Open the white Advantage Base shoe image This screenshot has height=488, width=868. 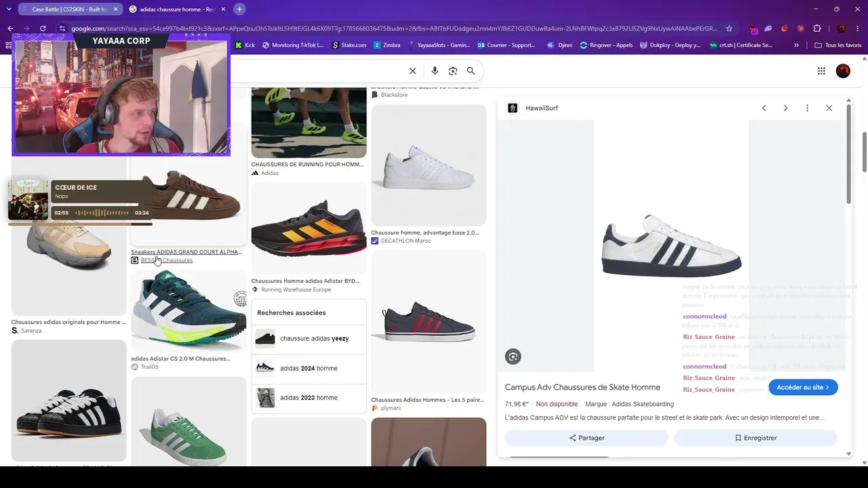coord(429,165)
